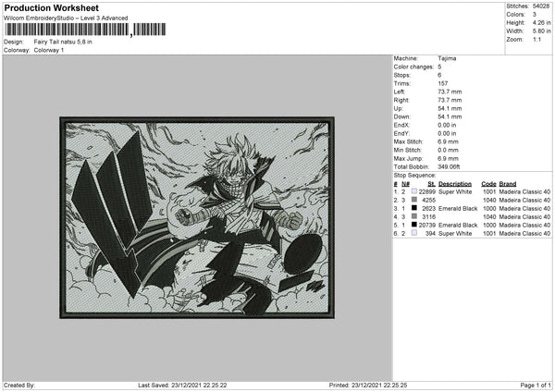
Task: Click the Width value 5.80 in
Action: [x=541, y=31]
